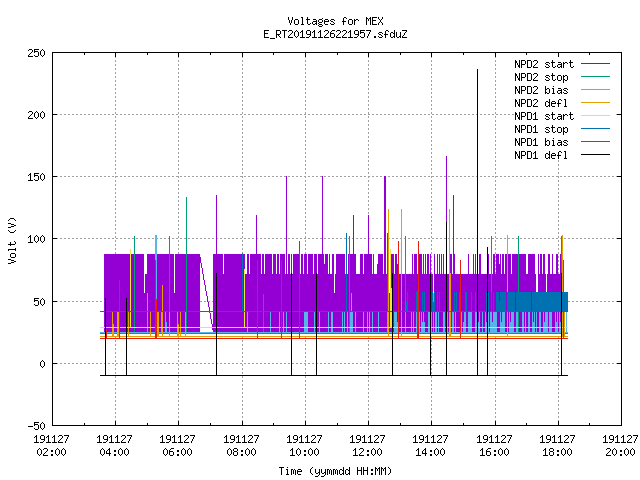Click the purple line sample beside NPD2 start

tap(596, 64)
